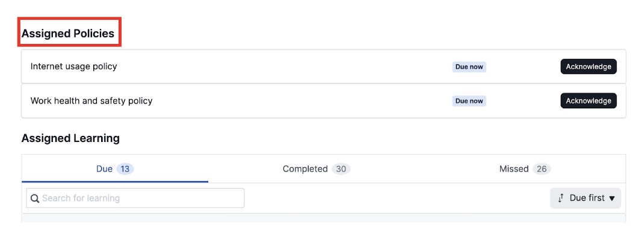Click the Assigned Learning heading
The image size is (644, 243).
tap(70, 138)
